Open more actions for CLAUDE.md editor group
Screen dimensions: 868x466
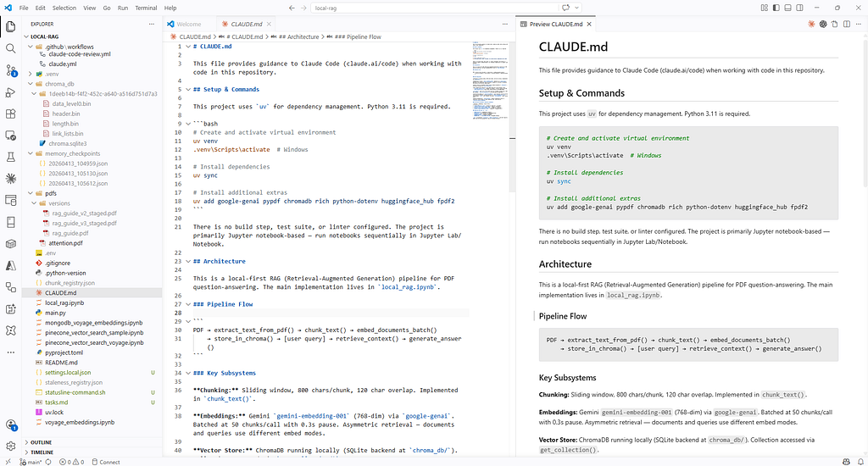505,24
